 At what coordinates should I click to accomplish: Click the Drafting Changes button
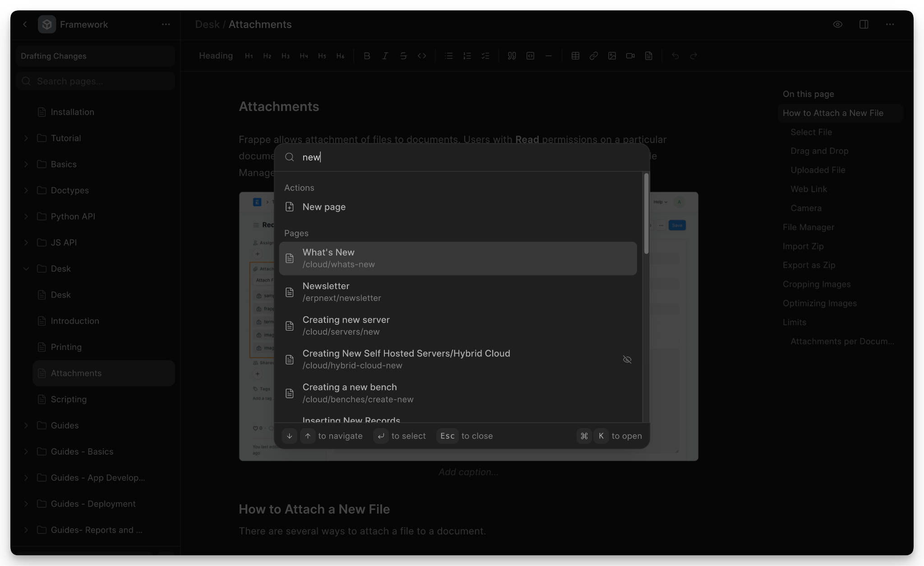pyautogui.click(x=95, y=56)
